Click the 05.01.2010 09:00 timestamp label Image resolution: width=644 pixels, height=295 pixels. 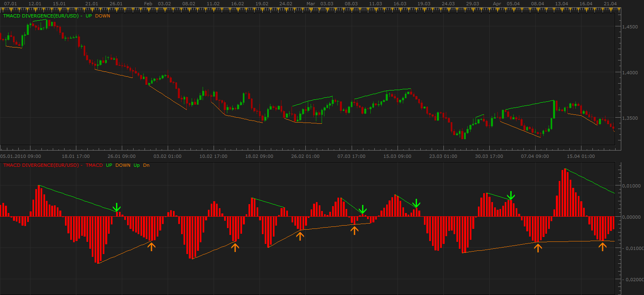(20, 156)
